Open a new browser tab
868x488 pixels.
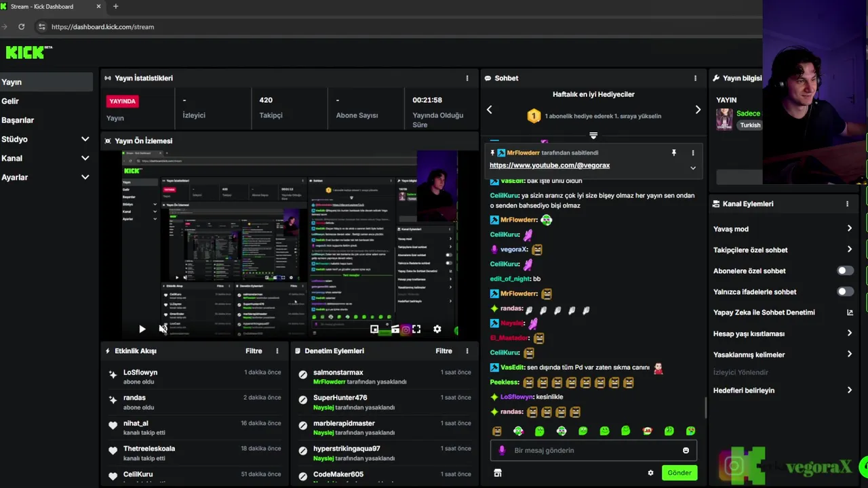(x=115, y=7)
